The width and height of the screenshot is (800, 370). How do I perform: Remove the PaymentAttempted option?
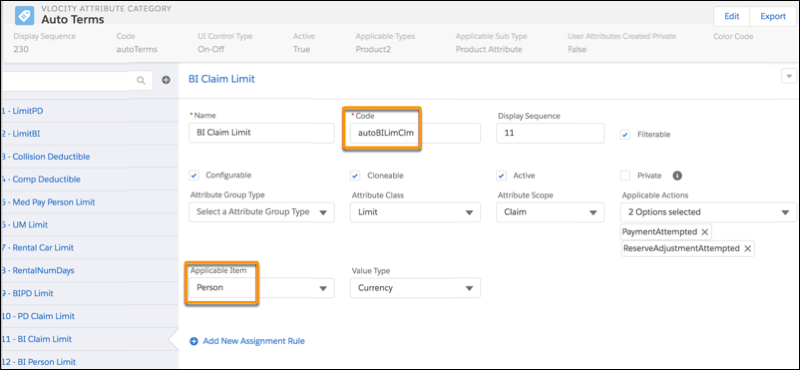pyautogui.click(x=705, y=232)
